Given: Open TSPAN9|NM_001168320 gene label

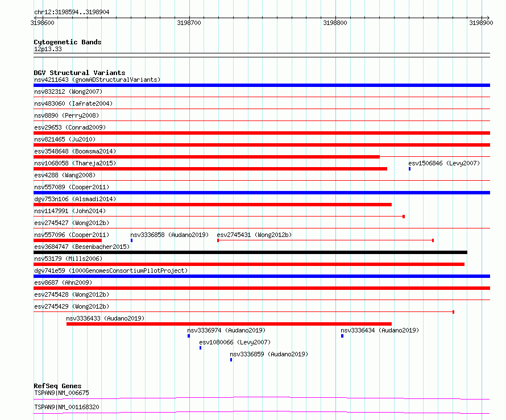Looking at the screenshot, I should click(x=67, y=407).
